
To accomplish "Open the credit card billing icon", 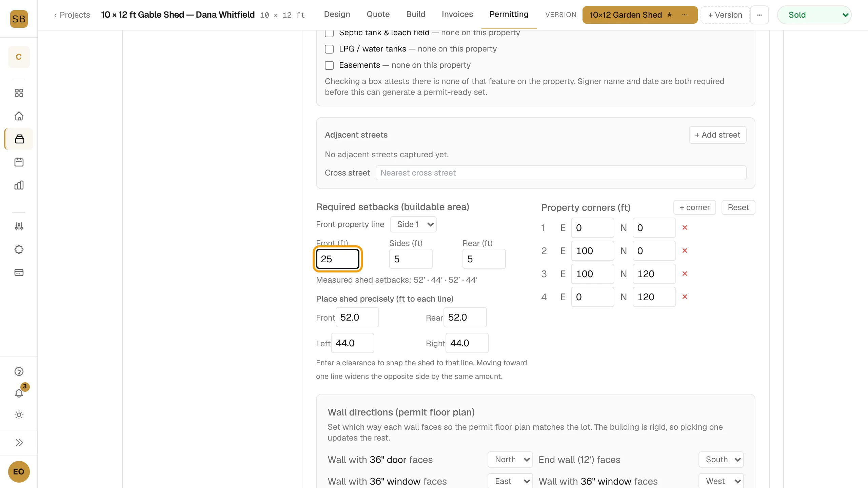I will 19,272.
